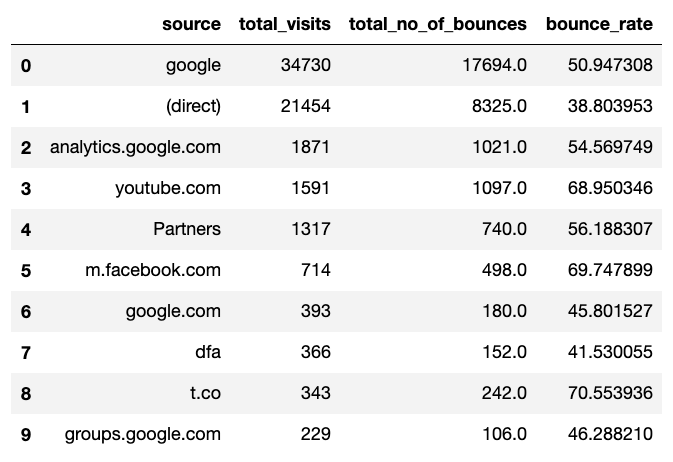Click row index 0
The height and width of the screenshot is (462, 673).
[x=26, y=66]
